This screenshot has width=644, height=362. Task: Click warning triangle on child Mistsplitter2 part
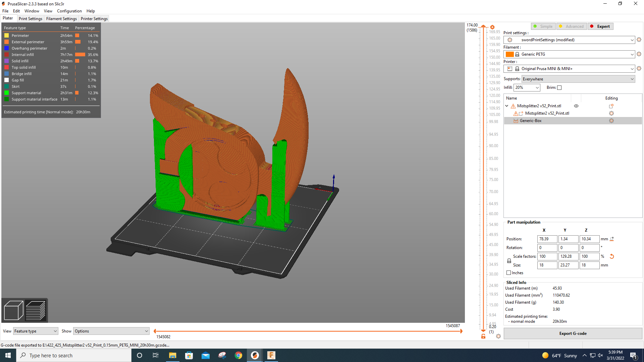click(x=516, y=113)
